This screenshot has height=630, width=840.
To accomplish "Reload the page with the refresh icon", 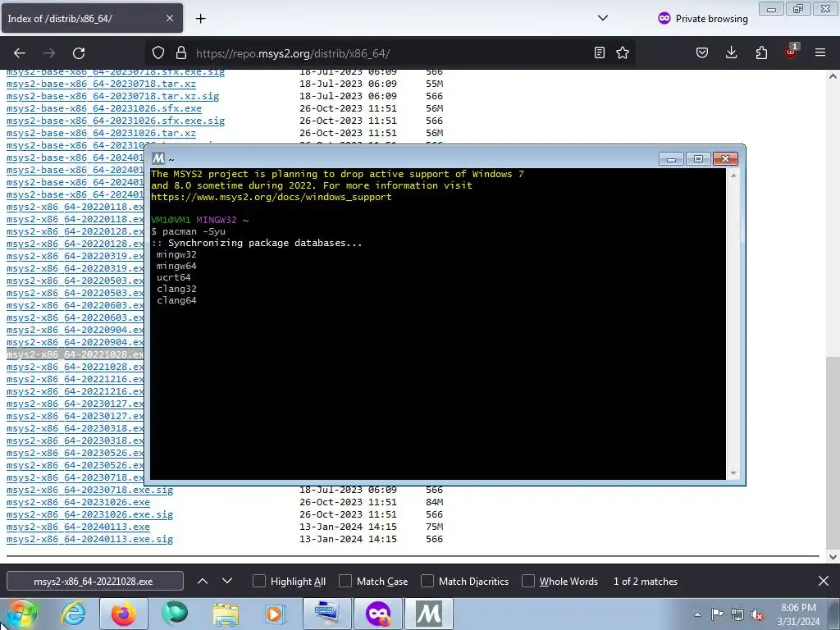I will (x=79, y=53).
